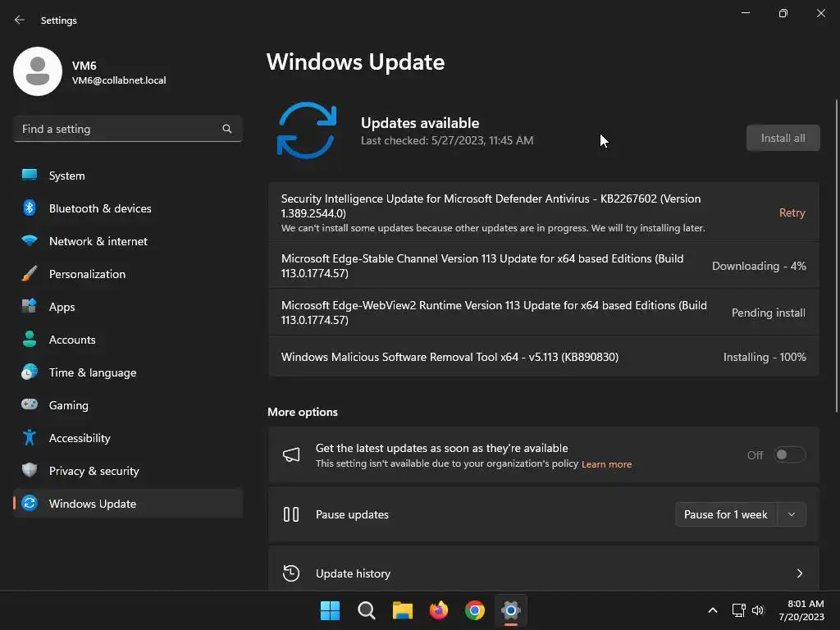Open the Update history row

[x=543, y=571]
